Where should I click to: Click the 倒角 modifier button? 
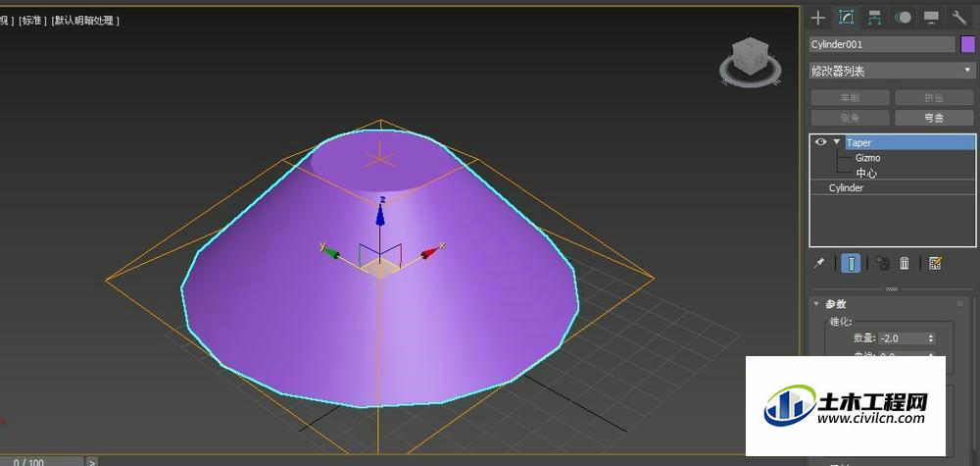(x=850, y=118)
